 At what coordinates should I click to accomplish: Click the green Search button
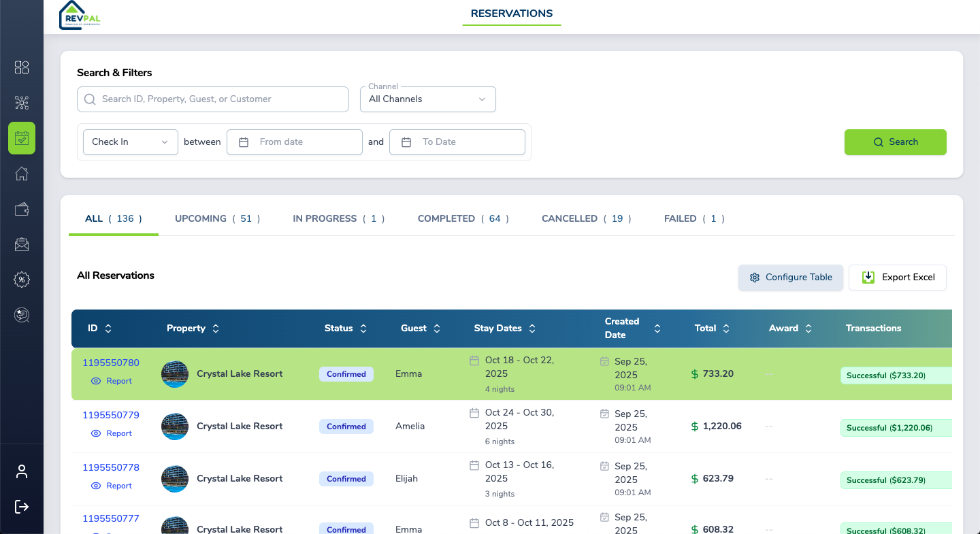tap(895, 142)
